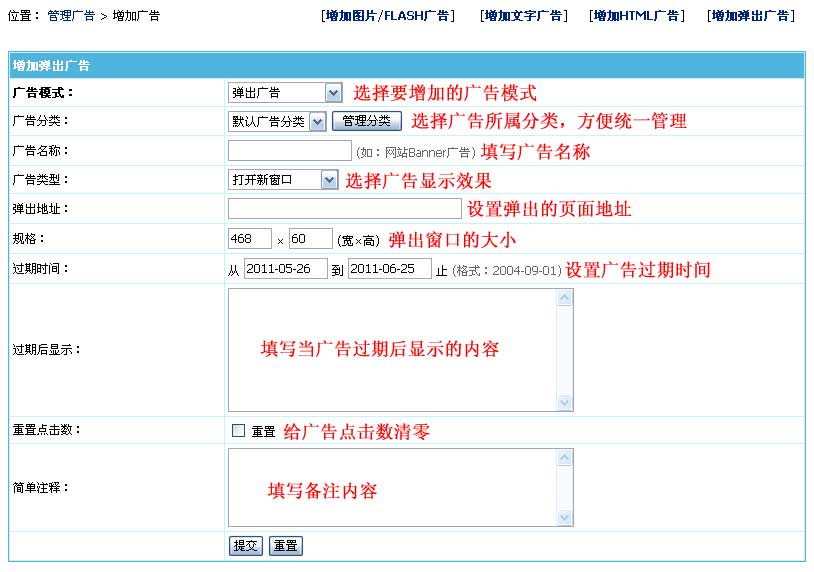The image size is (814, 572).
Task: Open the 广告类型 dropdown (打开新窗口)
Action: (283, 180)
